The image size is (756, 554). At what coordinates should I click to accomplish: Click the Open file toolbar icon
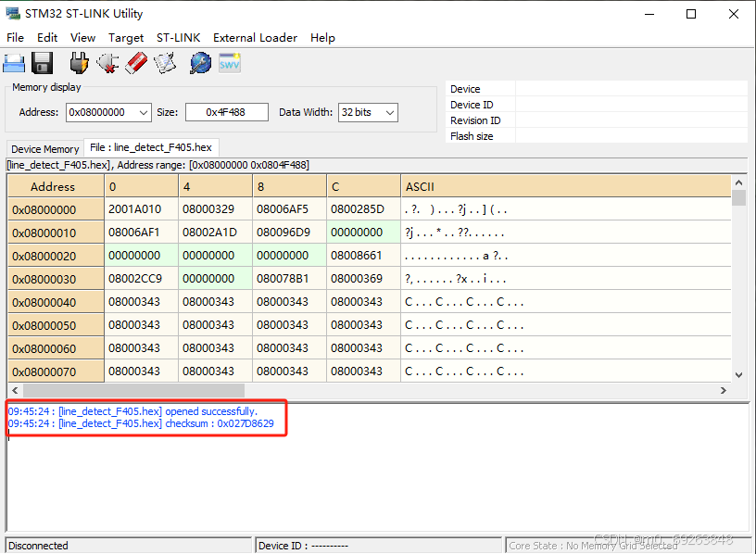click(x=15, y=63)
